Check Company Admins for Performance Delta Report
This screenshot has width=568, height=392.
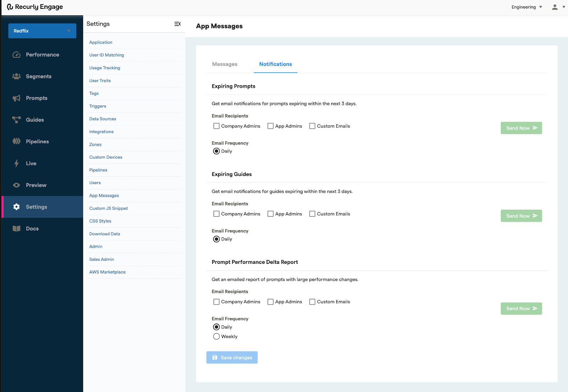216,302
